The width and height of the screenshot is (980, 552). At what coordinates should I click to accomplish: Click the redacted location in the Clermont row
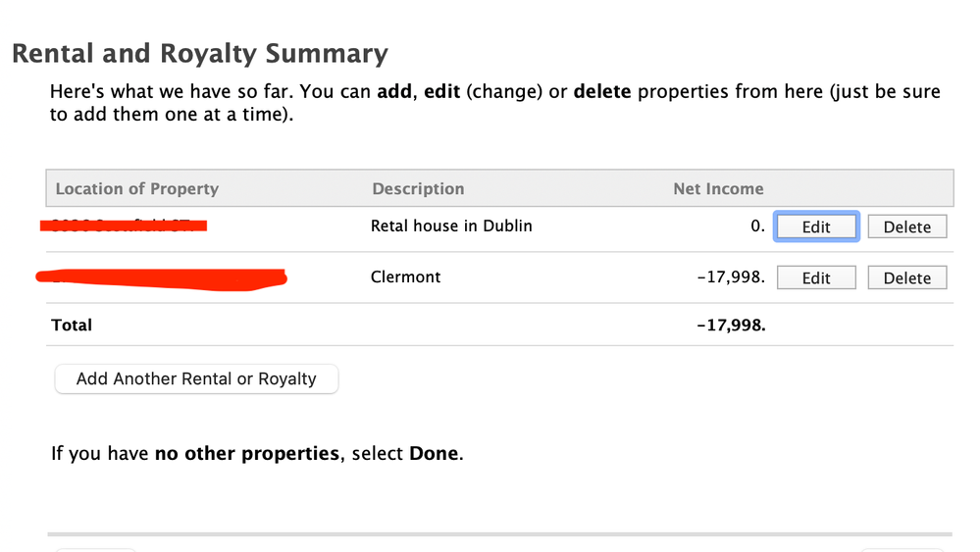tap(161, 277)
